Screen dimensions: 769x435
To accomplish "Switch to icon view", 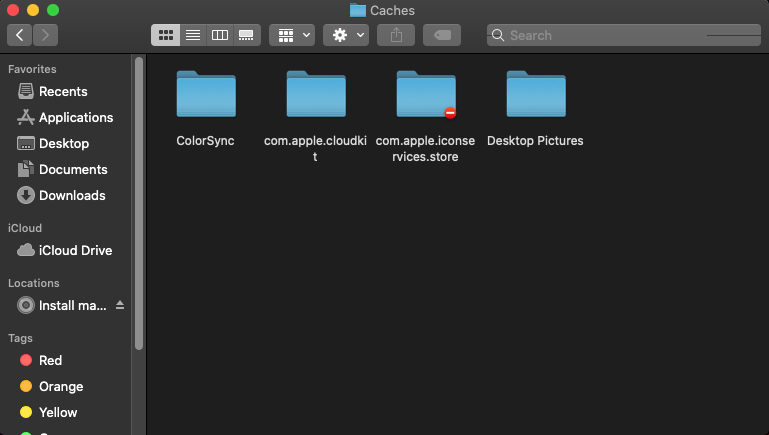I will coord(166,35).
